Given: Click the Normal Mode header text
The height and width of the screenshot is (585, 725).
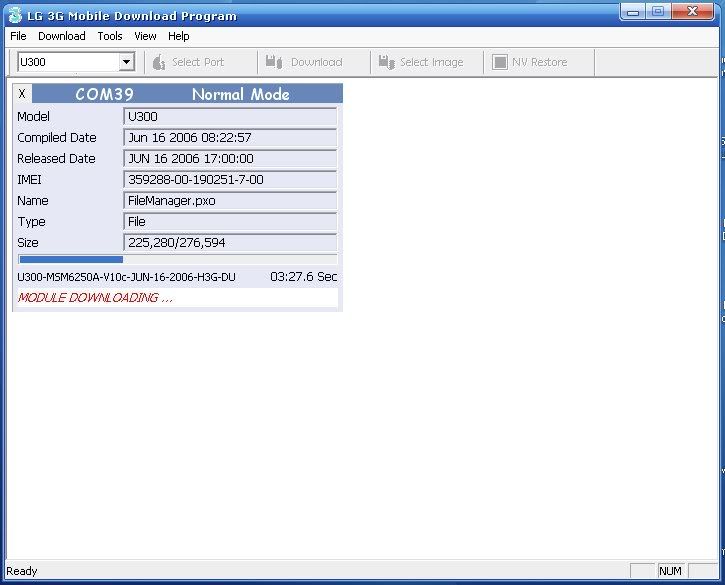Looking at the screenshot, I should click(x=240, y=94).
